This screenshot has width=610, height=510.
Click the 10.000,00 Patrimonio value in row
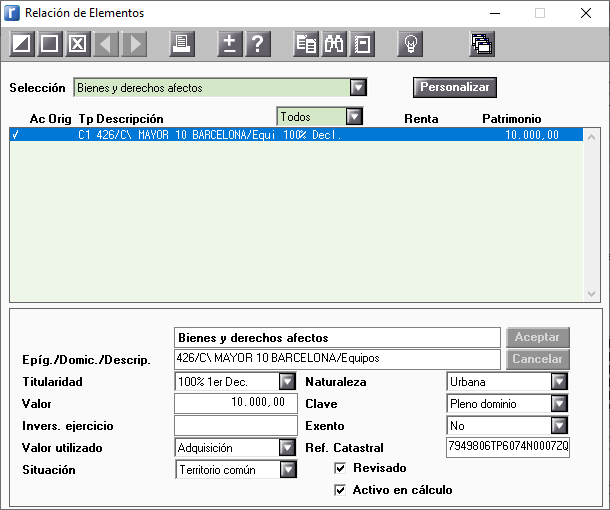532,135
